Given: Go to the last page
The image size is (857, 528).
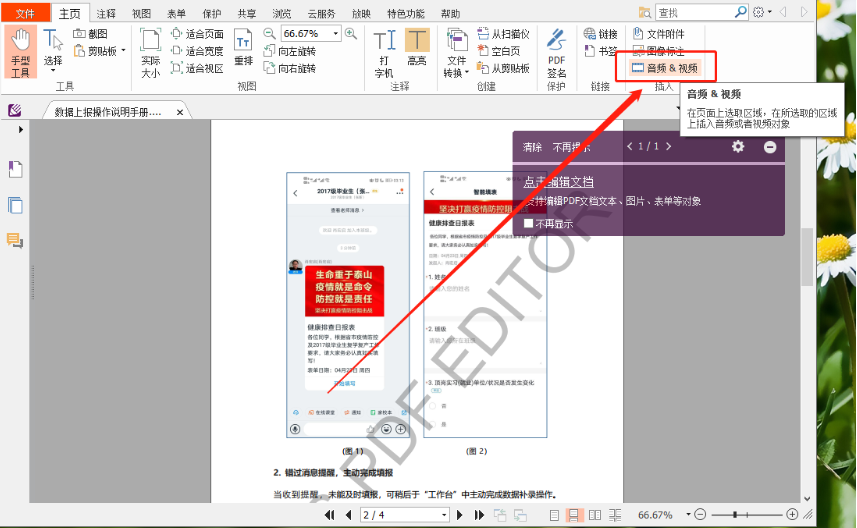Looking at the screenshot, I should click(479, 515).
